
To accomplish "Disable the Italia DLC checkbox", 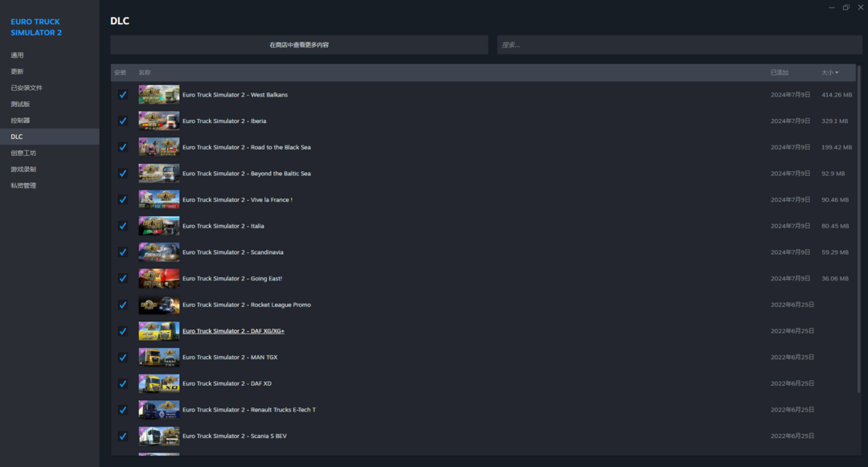I will point(123,226).
